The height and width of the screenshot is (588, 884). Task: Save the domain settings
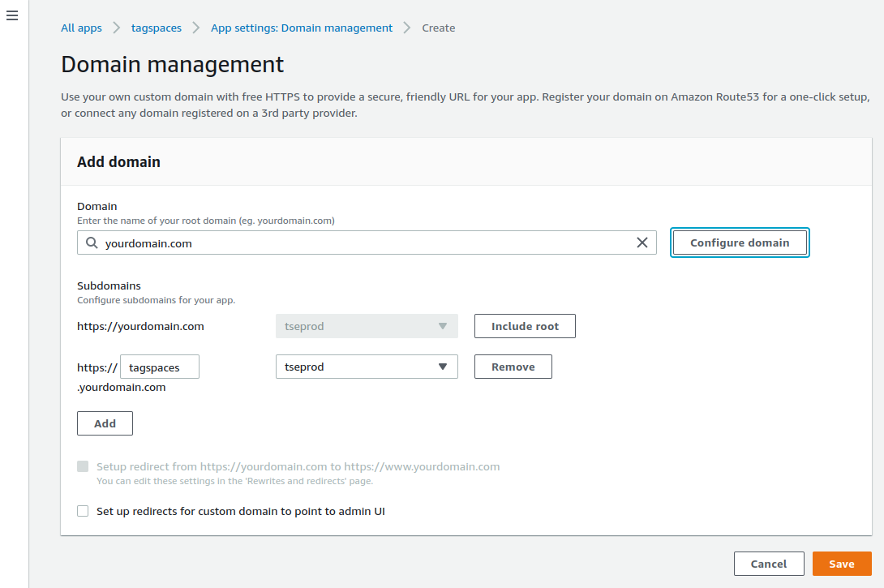(x=841, y=564)
